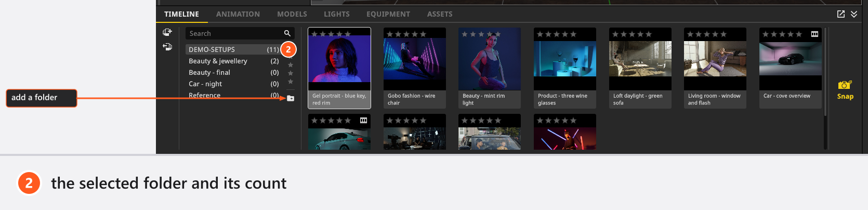Switch to the TIMELINE tab
Screen dimensions: 868x210
(181, 14)
